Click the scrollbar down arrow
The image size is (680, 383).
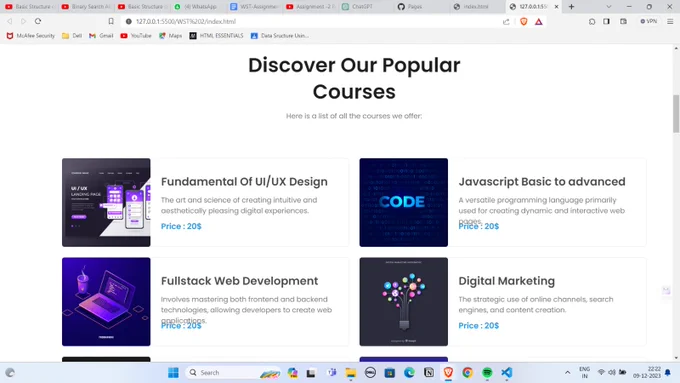(676, 358)
